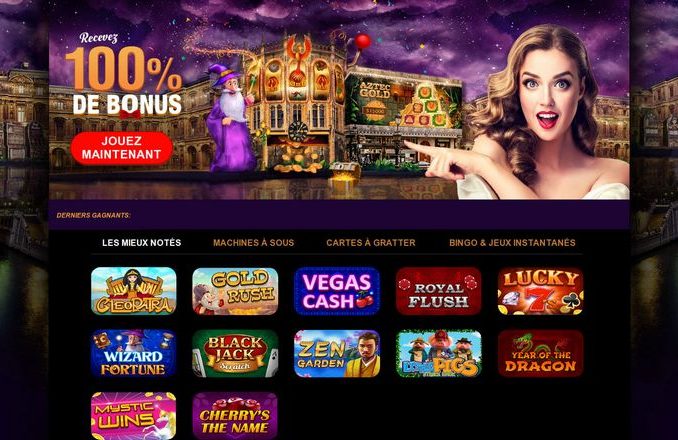Open the Black Jack Scratch game
678x440 pixels.
235,354
